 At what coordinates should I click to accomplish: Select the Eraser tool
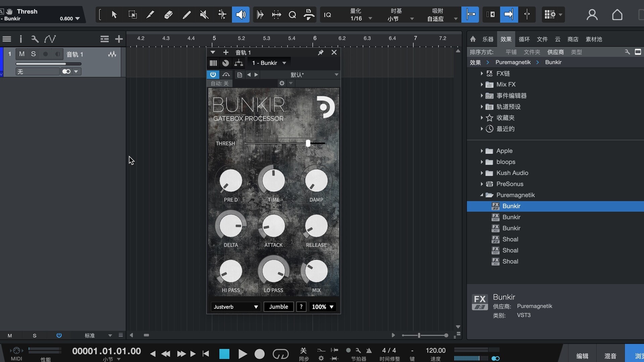pyautogui.click(x=168, y=14)
